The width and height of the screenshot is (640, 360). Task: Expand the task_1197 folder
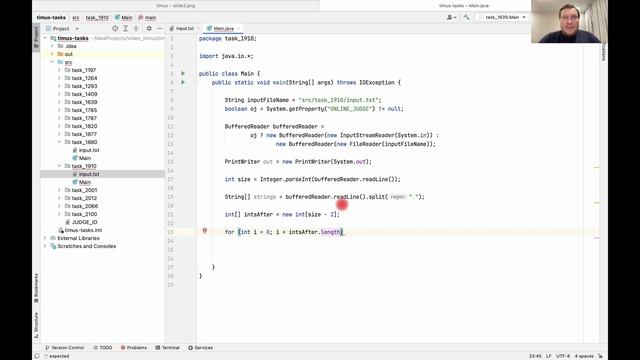pos(60,70)
